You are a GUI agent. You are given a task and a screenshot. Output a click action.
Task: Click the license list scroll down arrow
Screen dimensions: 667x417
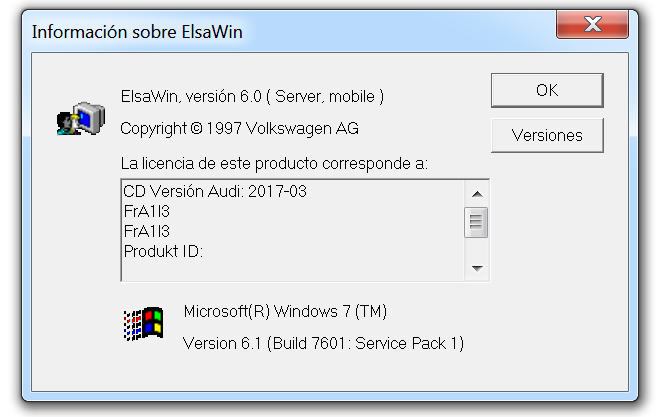click(477, 268)
